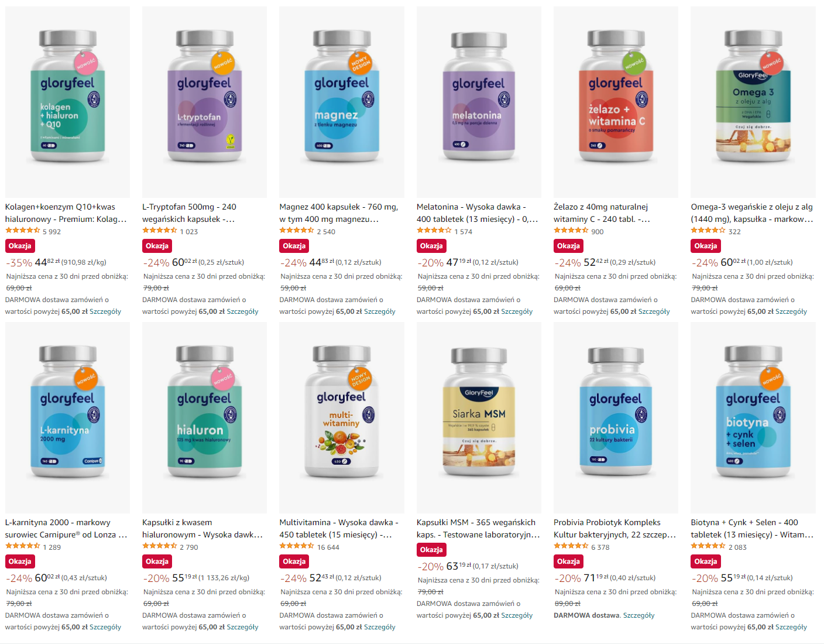Open Szczegóły link under Probivia DARMOWA dostawa
Screen dimensions: 824x644
tap(639, 615)
